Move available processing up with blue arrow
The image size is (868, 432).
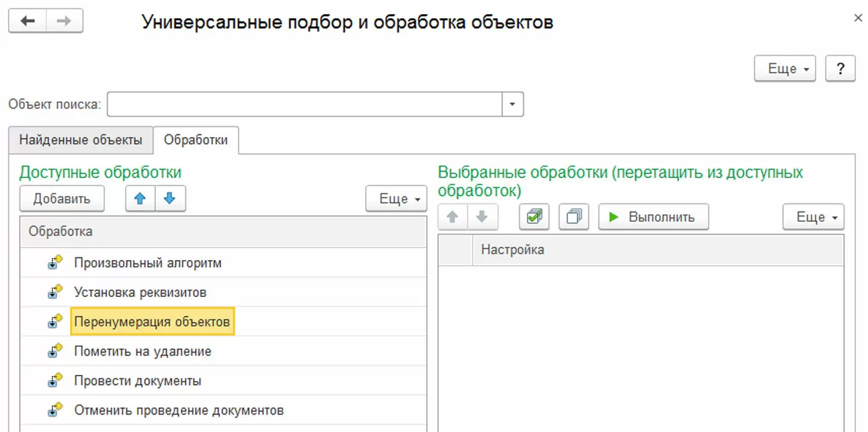pyautogui.click(x=141, y=199)
